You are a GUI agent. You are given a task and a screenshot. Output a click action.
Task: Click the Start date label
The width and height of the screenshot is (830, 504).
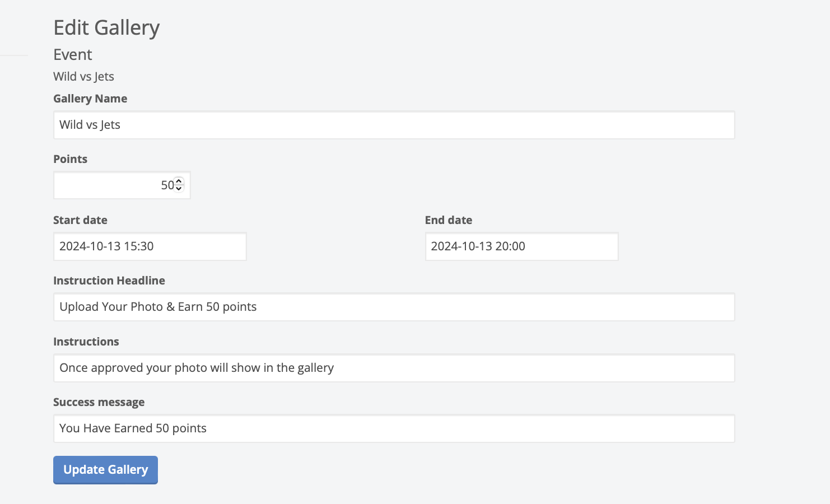coord(80,220)
